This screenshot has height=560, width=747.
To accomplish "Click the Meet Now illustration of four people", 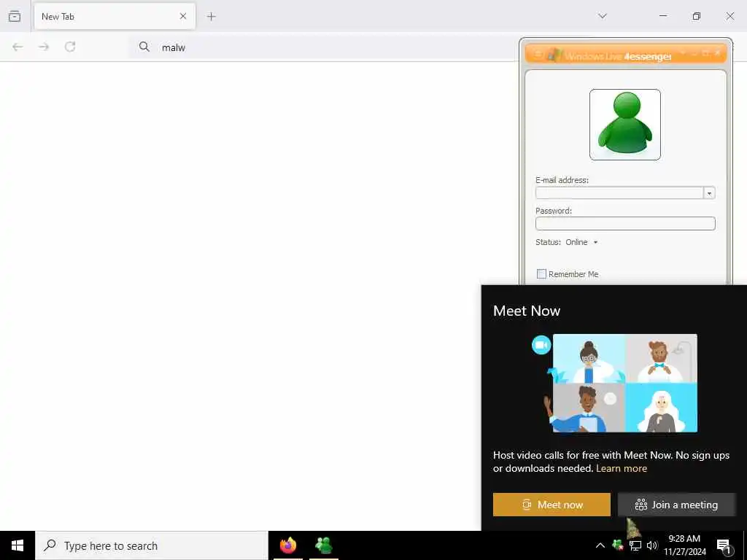I will [624, 384].
